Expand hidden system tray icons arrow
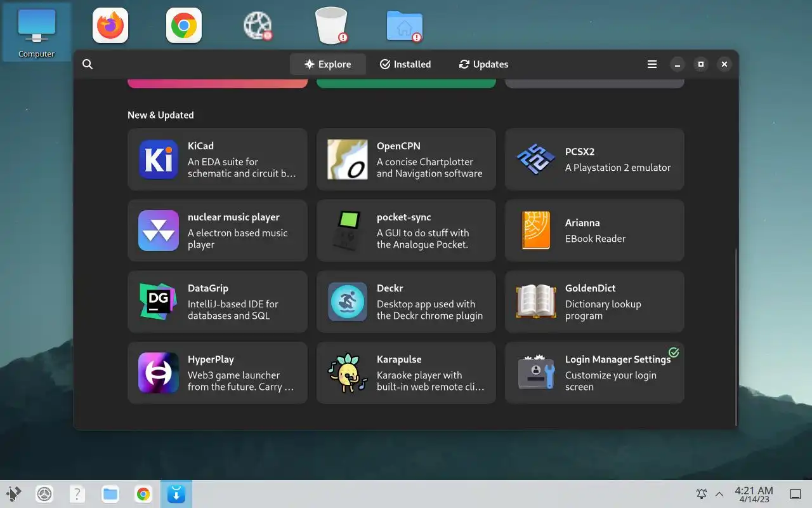This screenshot has width=812, height=508. (719, 494)
